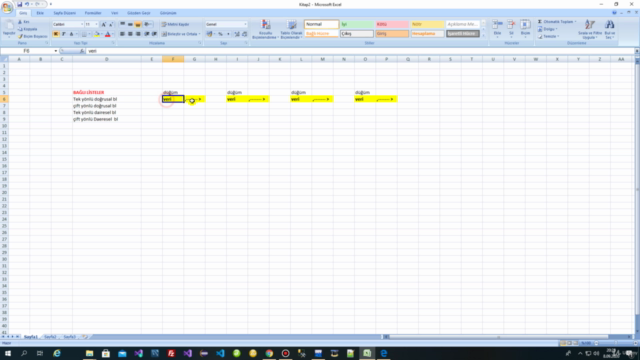Open the Windows Start menu
Image resolution: width=640 pixels, height=360 pixels.
[x=8, y=353]
